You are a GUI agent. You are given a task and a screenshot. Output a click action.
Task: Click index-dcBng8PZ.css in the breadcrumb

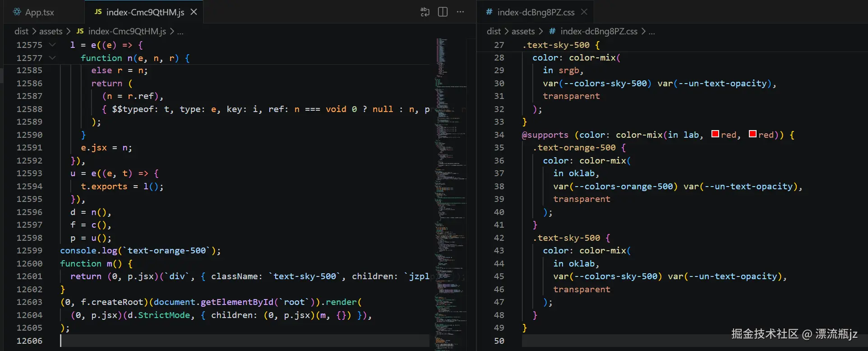click(599, 31)
